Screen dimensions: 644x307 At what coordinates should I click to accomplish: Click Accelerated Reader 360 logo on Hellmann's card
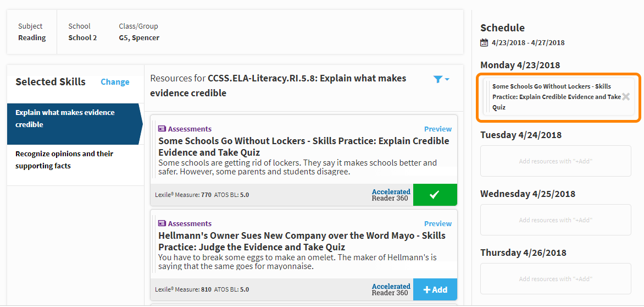391,289
